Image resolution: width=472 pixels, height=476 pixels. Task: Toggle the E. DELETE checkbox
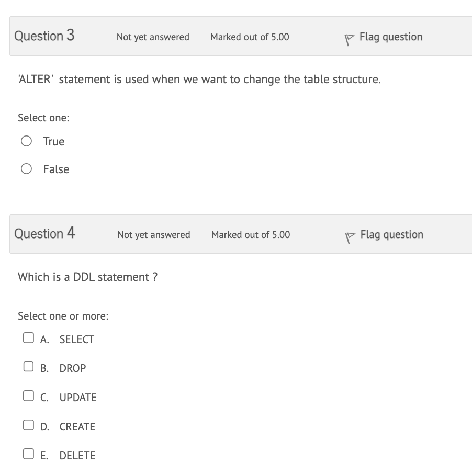pos(28,455)
